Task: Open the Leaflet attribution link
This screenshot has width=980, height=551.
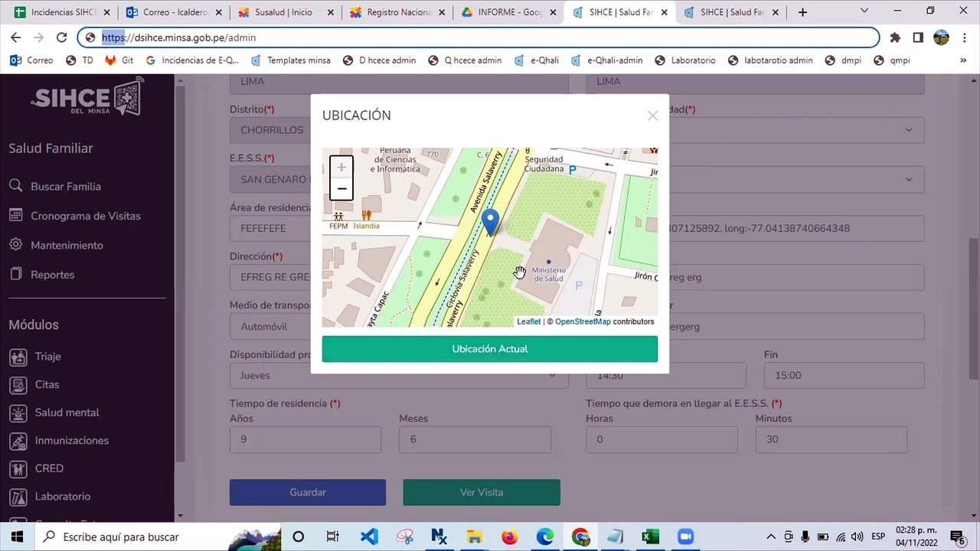Action: [528, 321]
